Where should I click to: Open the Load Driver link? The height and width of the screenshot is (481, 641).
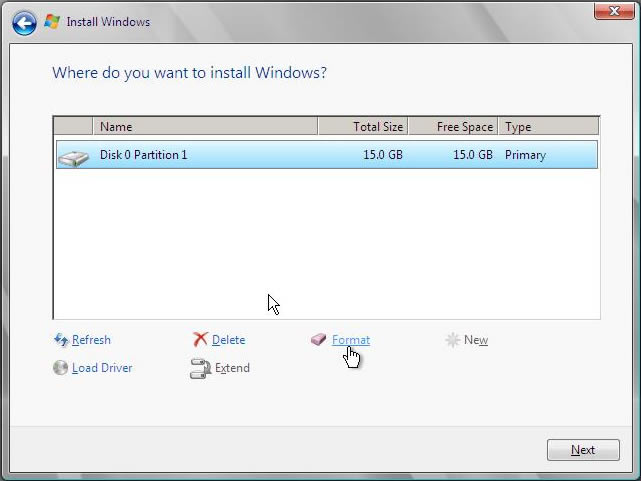click(102, 368)
